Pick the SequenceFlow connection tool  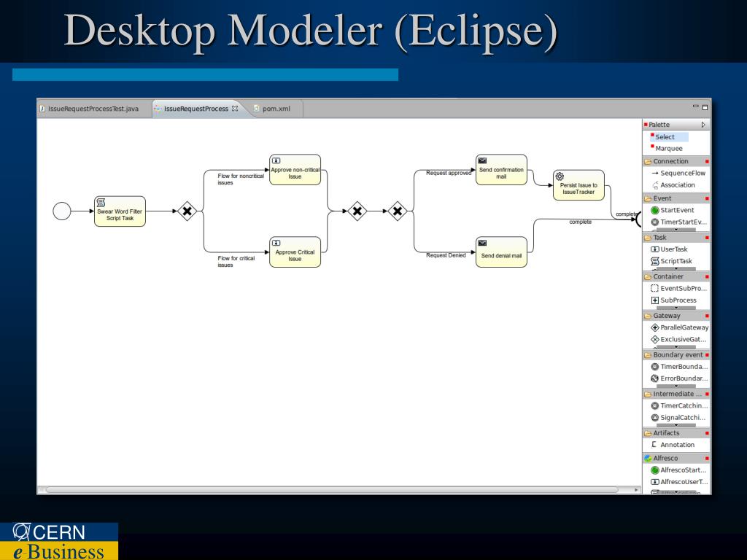click(678, 173)
